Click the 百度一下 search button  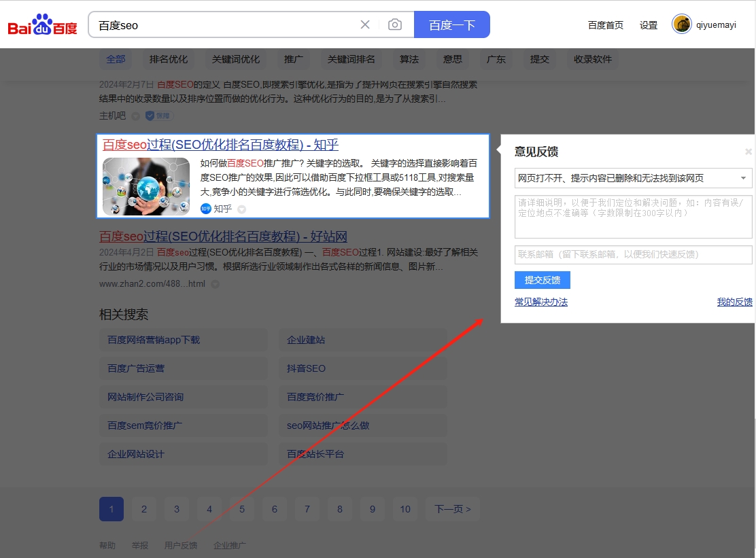click(x=452, y=24)
